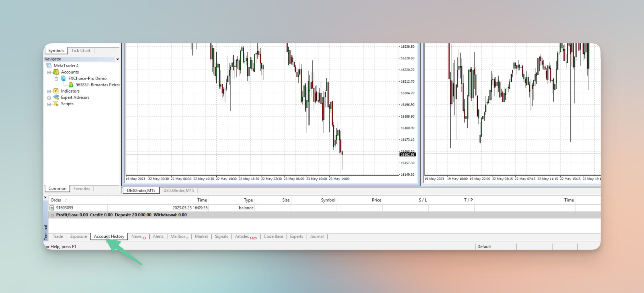Viewport: 644px width, 293px height.
Task: Expand the Expert Advisors tree node
Action: [49, 98]
